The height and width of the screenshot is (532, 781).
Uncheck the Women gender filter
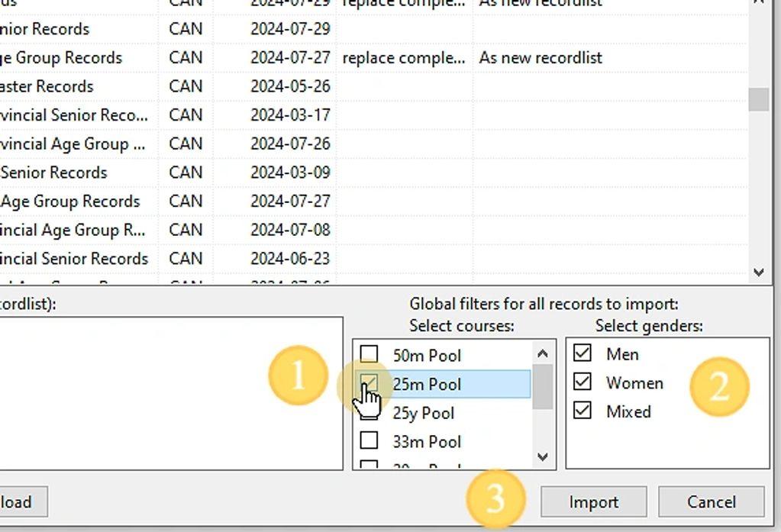pyautogui.click(x=583, y=382)
